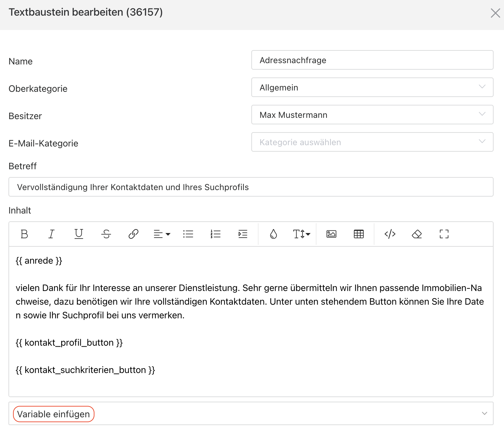Toggle bold formatting in editor
Viewport: 504px width, 429px height.
click(x=24, y=234)
